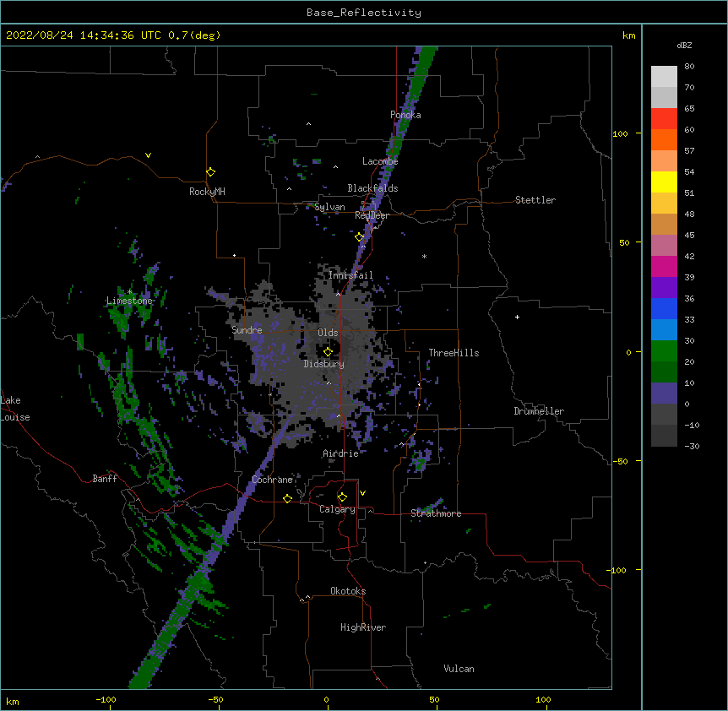Choose the white 70-80 dBZ legend swatch
This screenshot has width=728, height=711.
[x=664, y=77]
